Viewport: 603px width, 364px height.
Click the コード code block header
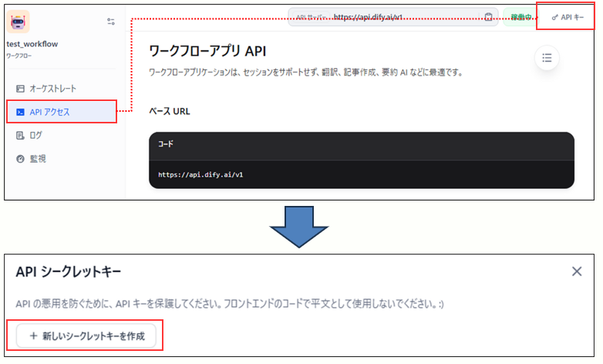click(166, 144)
